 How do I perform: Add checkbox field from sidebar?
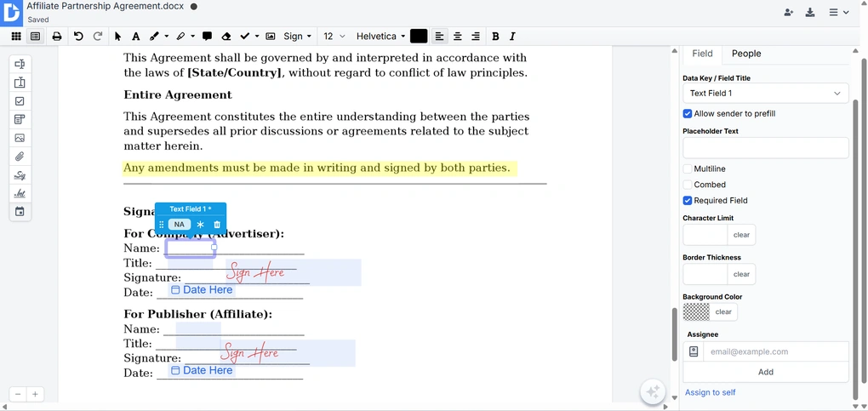[x=20, y=101]
